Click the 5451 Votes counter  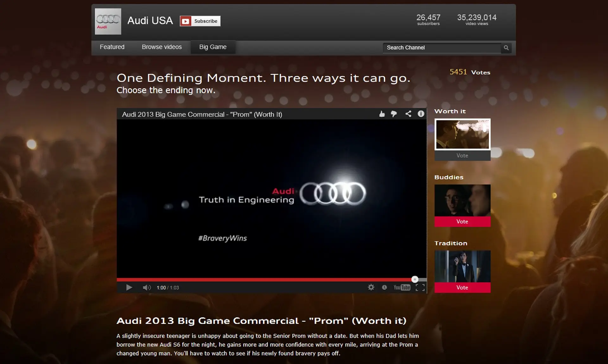pyautogui.click(x=470, y=72)
